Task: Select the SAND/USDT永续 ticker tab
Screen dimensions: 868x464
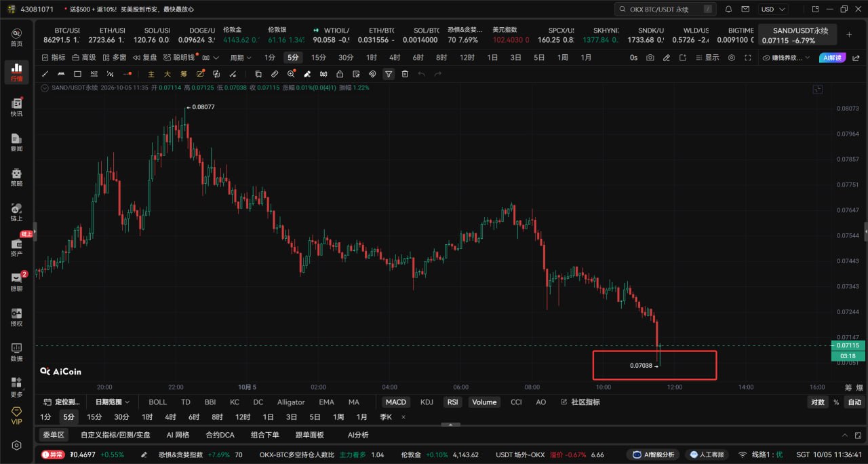Action: 797,35
